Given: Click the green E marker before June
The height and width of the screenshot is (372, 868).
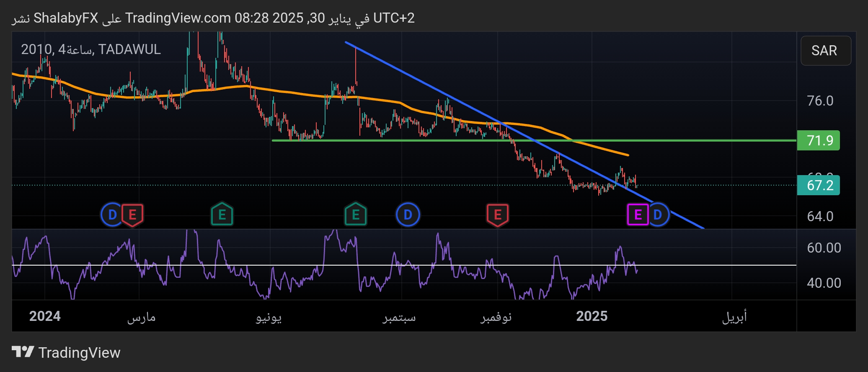Looking at the screenshot, I should tap(222, 214).
